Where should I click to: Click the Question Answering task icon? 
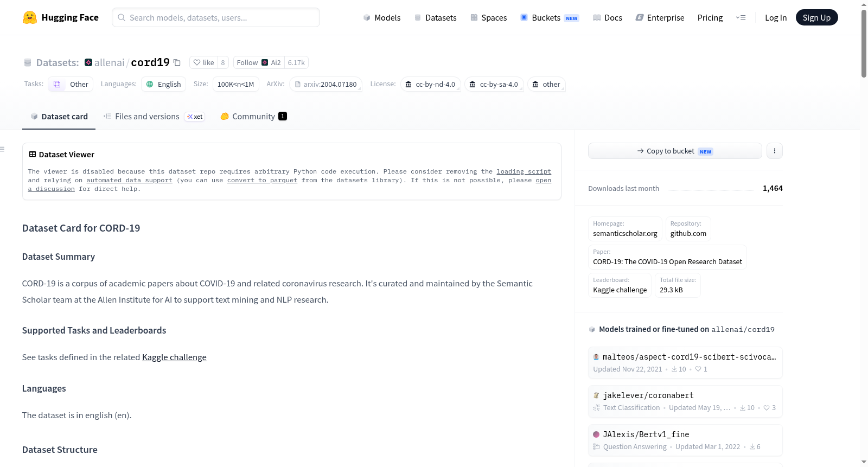click(597, 447)
